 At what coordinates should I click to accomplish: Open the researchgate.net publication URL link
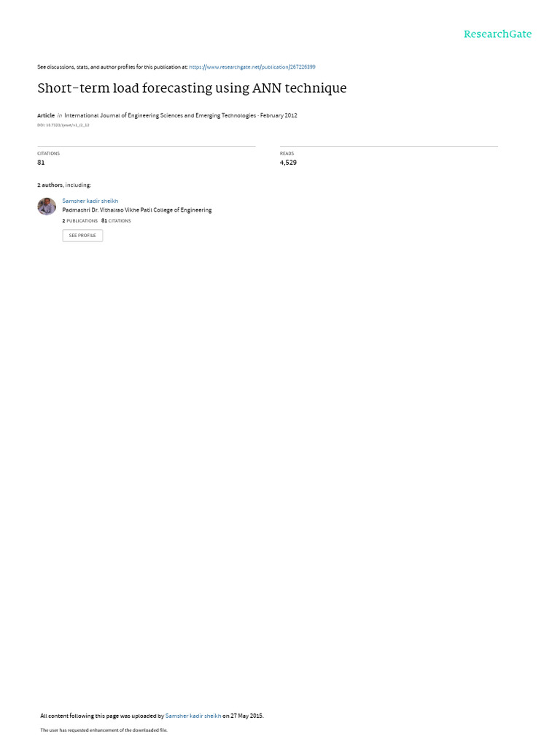click(252, 67)
